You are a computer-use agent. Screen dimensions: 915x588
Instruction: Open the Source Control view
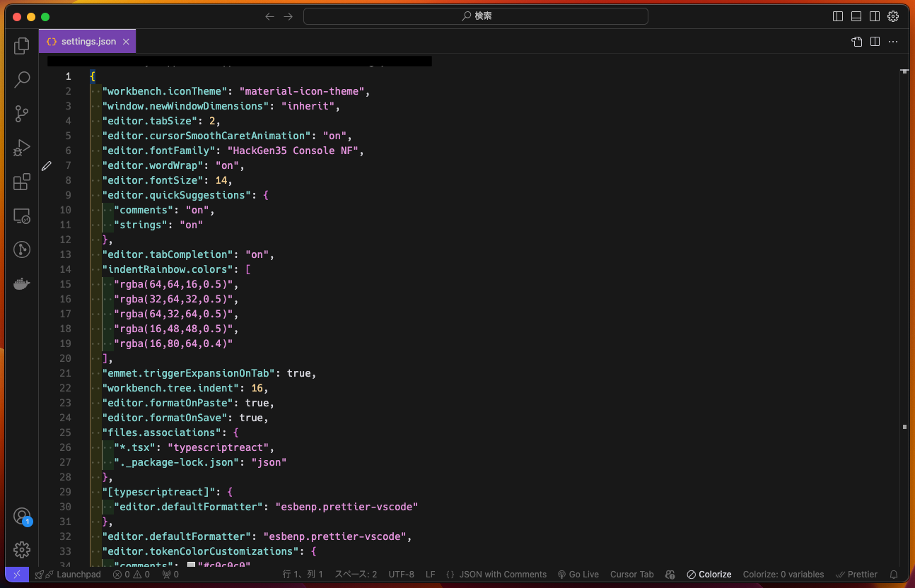point(22,113)
